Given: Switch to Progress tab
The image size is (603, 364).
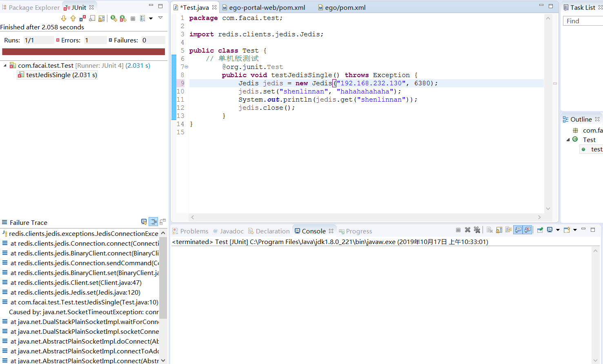Looking at the screenshot, I should [x=355, y=231].
